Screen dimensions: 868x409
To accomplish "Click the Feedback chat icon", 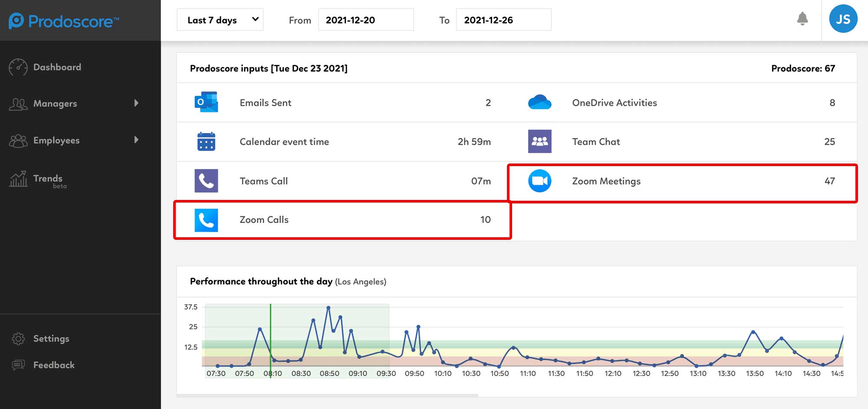I will click(18, 365).
